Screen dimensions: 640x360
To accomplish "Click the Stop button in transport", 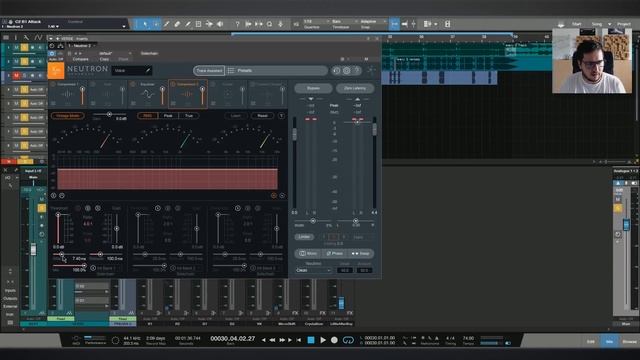I will pyautogui.click(x=311, y=340).
